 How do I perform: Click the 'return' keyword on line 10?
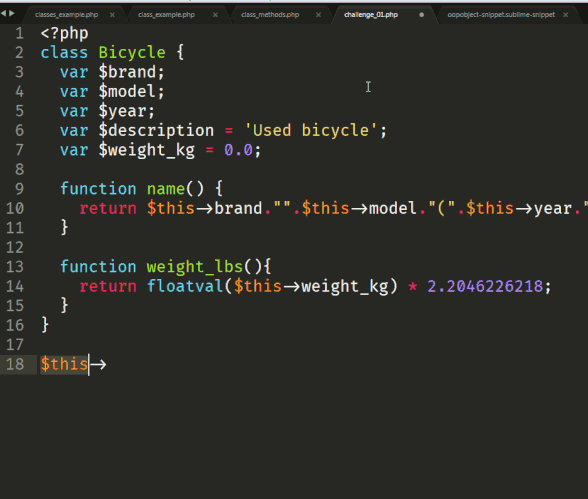pos(108,208)
